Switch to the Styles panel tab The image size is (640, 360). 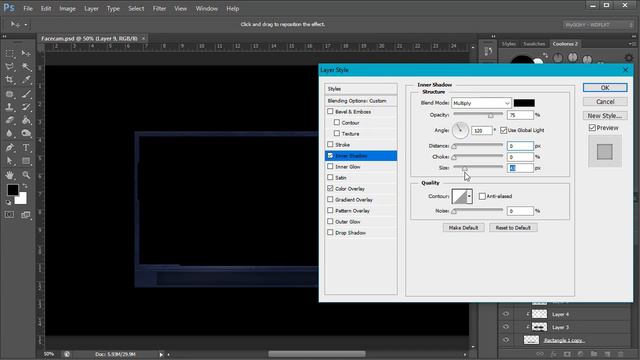(x=509, y=44)
